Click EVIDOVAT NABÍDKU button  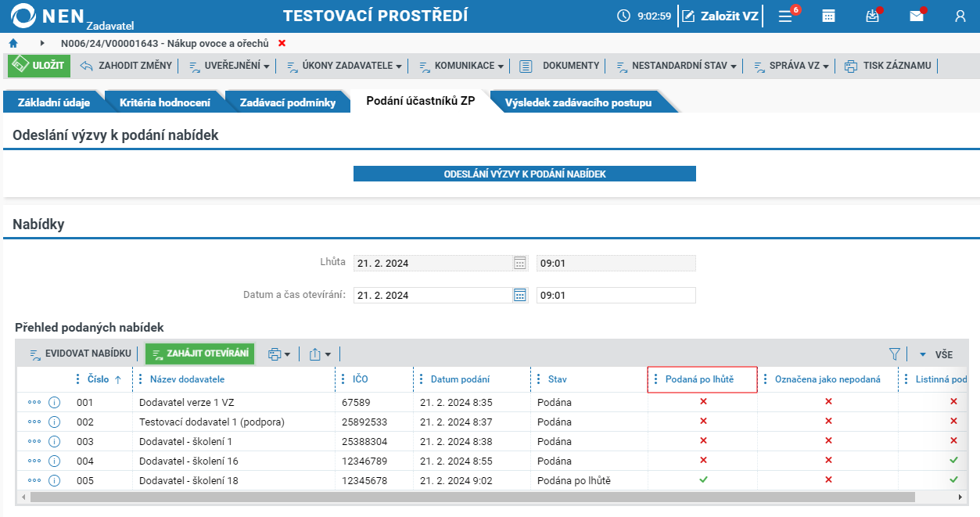point(80,354)
